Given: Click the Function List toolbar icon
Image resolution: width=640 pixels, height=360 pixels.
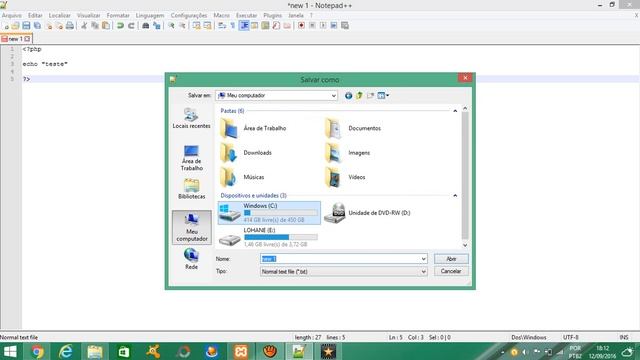Looking at the screenshot, I should click(x=276, y=26).
